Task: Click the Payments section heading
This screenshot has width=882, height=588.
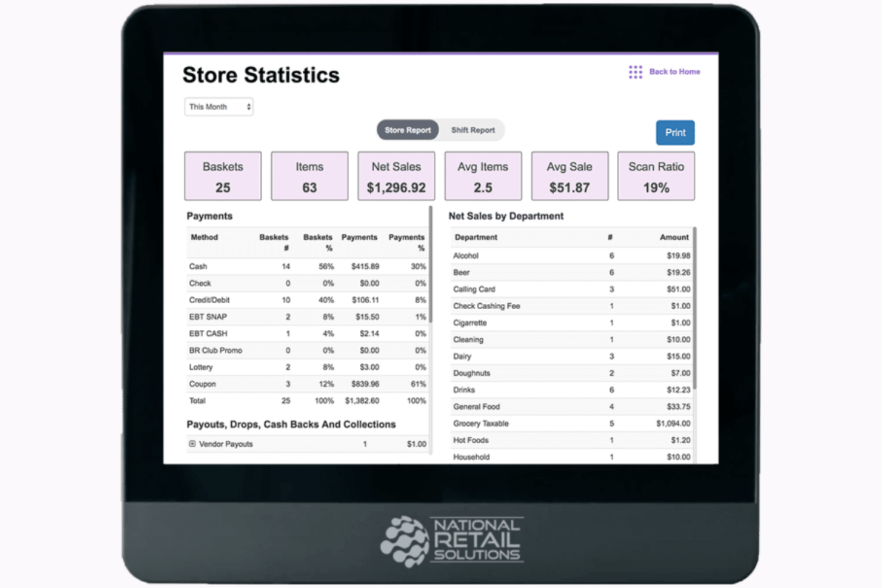Action: click(209, 216)
